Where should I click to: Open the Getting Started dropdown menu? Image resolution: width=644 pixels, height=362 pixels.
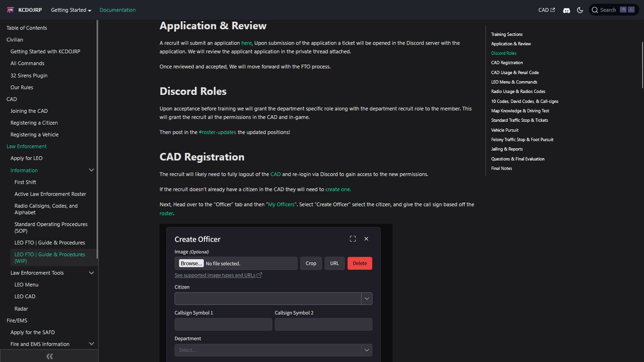coord(71,10)
